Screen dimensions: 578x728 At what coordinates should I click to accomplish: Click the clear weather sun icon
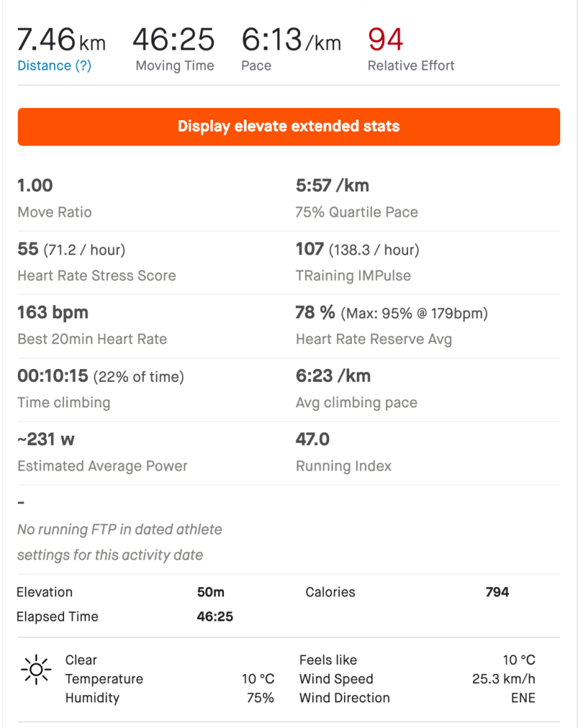36,670
